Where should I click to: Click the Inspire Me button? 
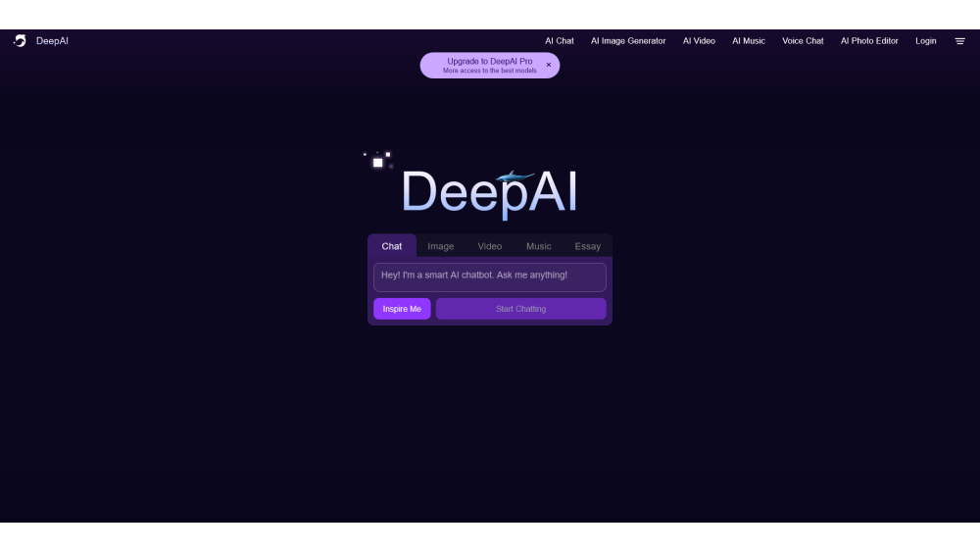[x=402, y=309]
